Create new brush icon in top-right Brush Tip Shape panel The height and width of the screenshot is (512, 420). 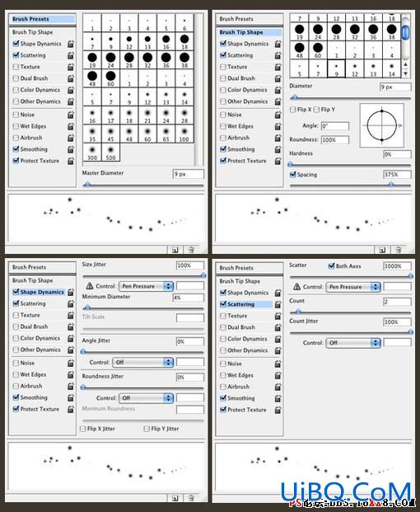[x=382, y=250]
